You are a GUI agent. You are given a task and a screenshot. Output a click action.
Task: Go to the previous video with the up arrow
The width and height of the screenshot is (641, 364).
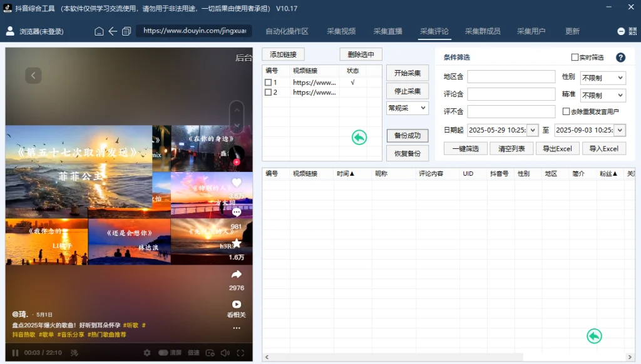click(x=237, y=110)
